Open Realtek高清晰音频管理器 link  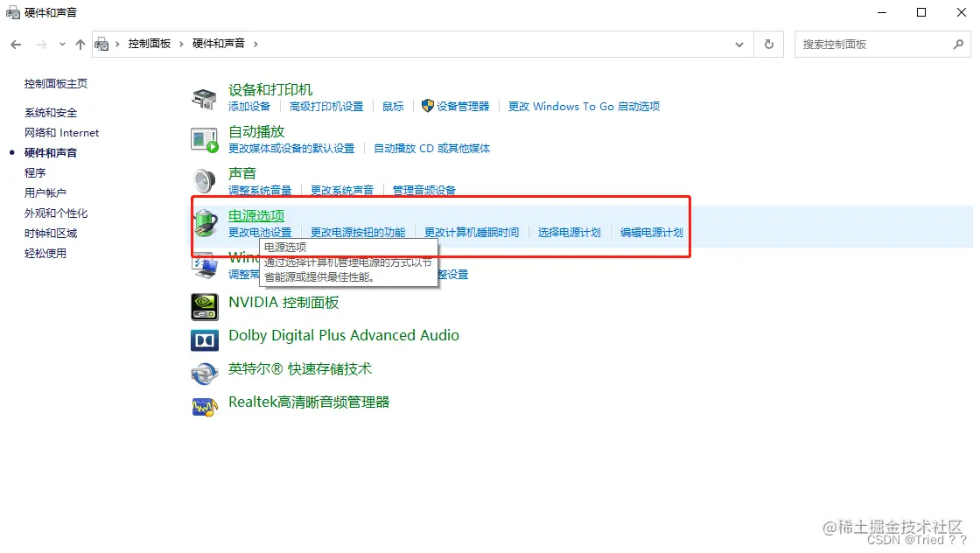309,402
